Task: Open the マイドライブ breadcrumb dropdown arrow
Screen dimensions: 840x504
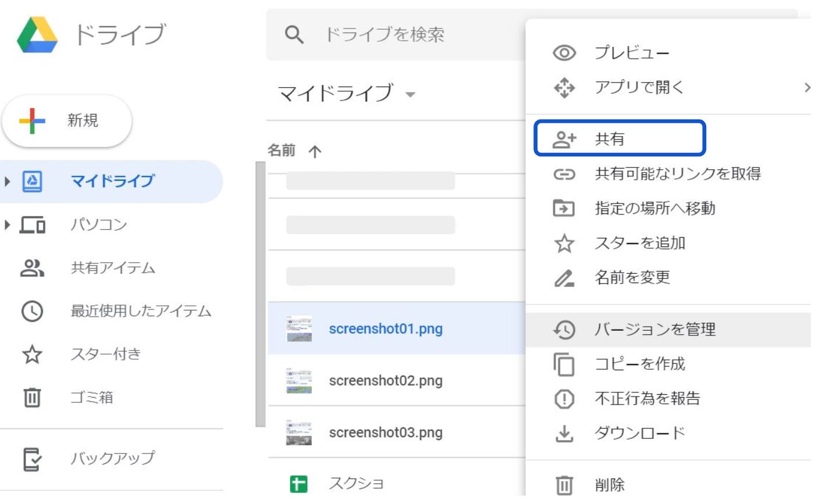Action: click(411, 95)
